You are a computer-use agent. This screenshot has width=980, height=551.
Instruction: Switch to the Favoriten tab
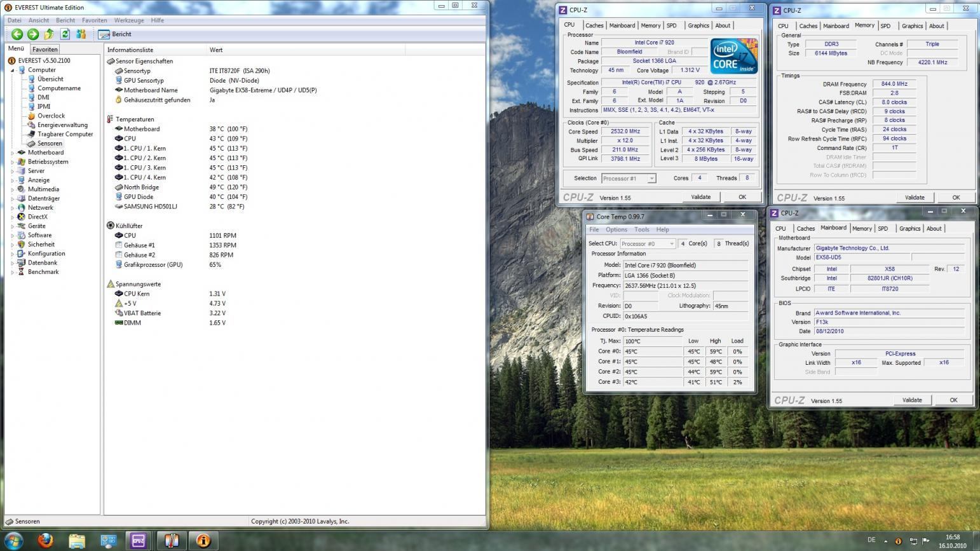(45, 49)
